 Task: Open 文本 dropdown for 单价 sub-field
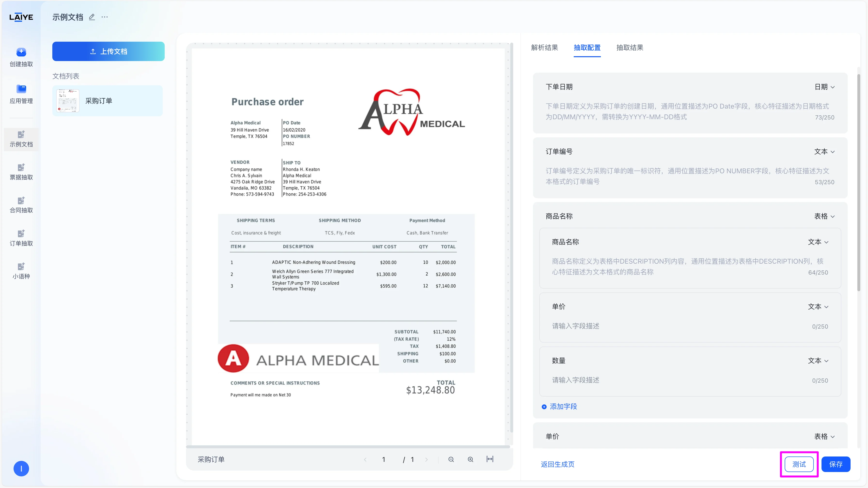pyautogui.click(x=818, y=307)
